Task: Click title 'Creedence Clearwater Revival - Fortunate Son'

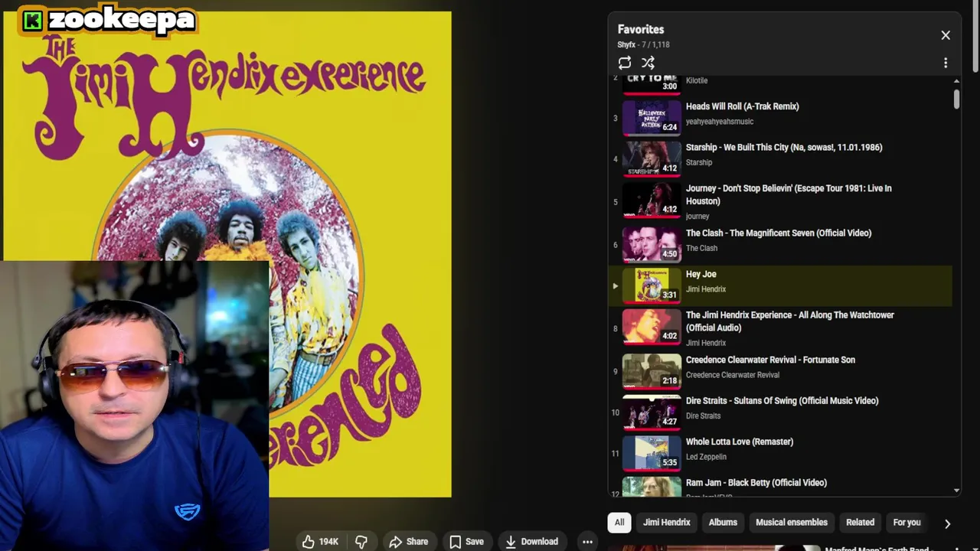Action: pyautogui.click(x=770, y=360)
